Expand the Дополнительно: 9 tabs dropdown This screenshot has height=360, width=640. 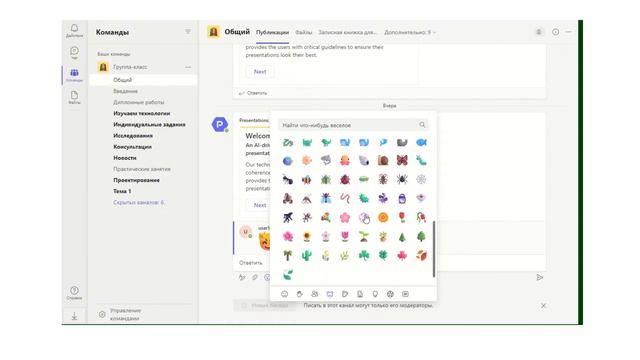(x=410, y=32)
